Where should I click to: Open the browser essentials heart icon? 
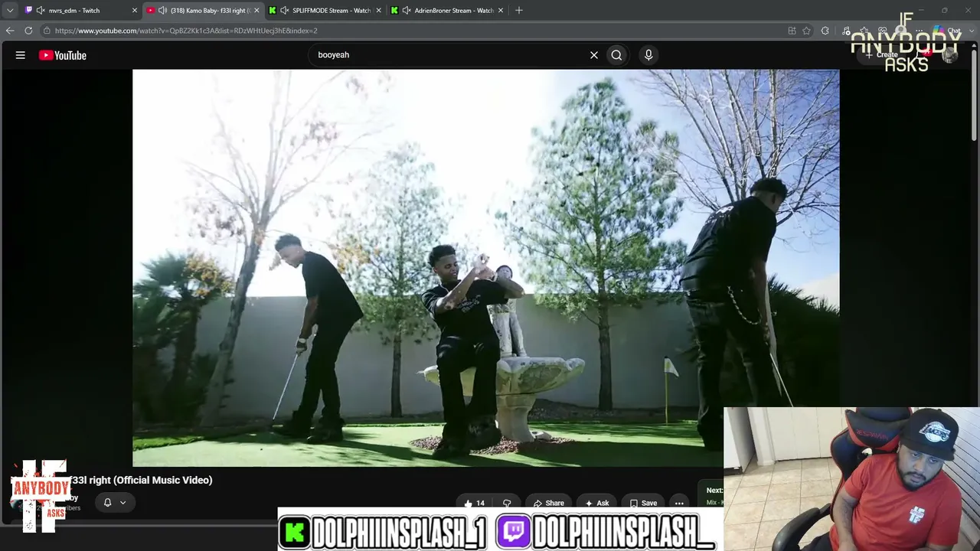(x=883, y=31)
